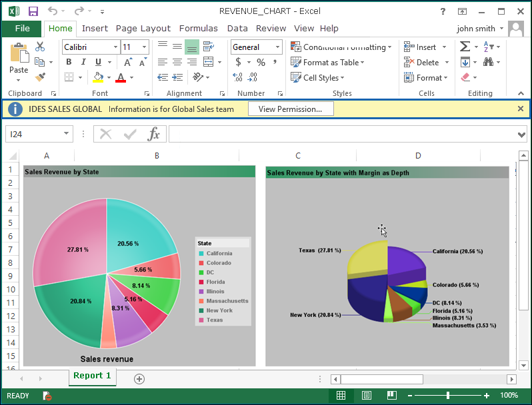Click the View Permission button

click(x=291, y=109)
